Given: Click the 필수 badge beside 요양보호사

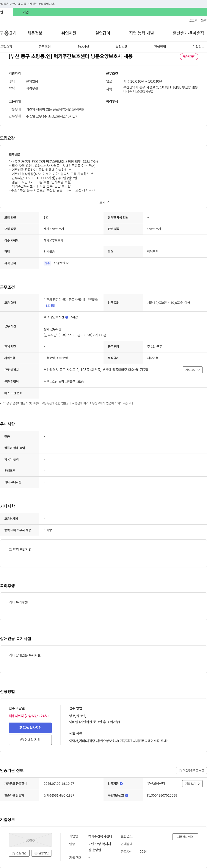Looking at the screenshot, I should (47, 263).
